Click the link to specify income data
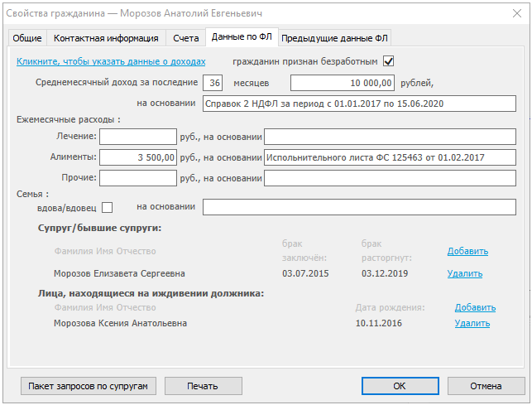 click(x=111, y=61)
